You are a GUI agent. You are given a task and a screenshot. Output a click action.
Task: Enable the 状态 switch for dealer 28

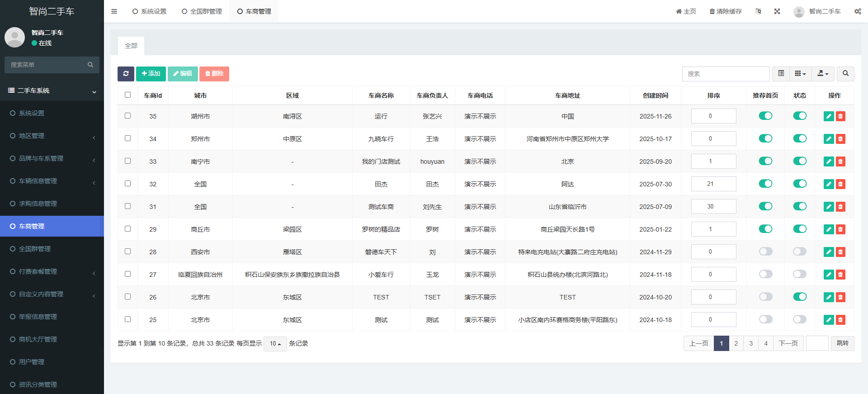pos(799,252)
